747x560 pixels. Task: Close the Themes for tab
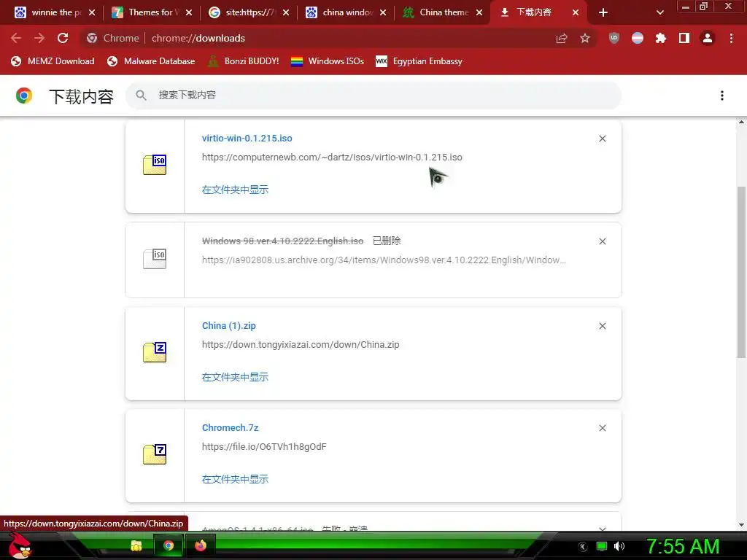coord(189,12)
